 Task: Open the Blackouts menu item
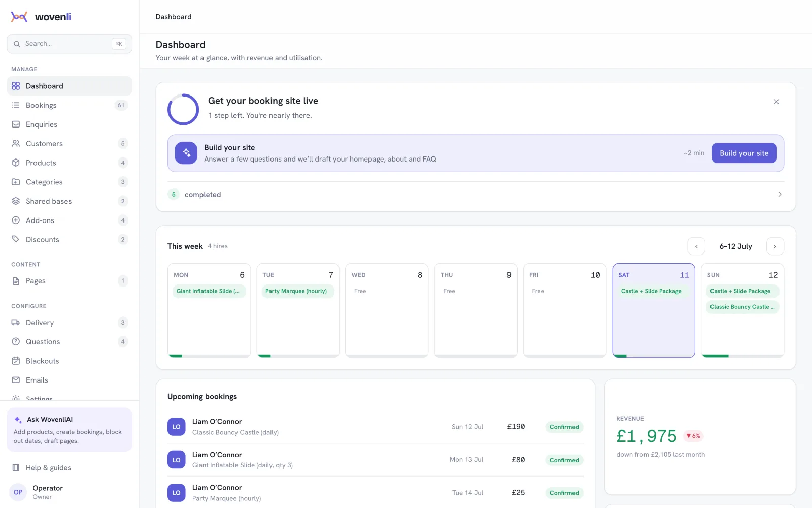coord(70,361)
